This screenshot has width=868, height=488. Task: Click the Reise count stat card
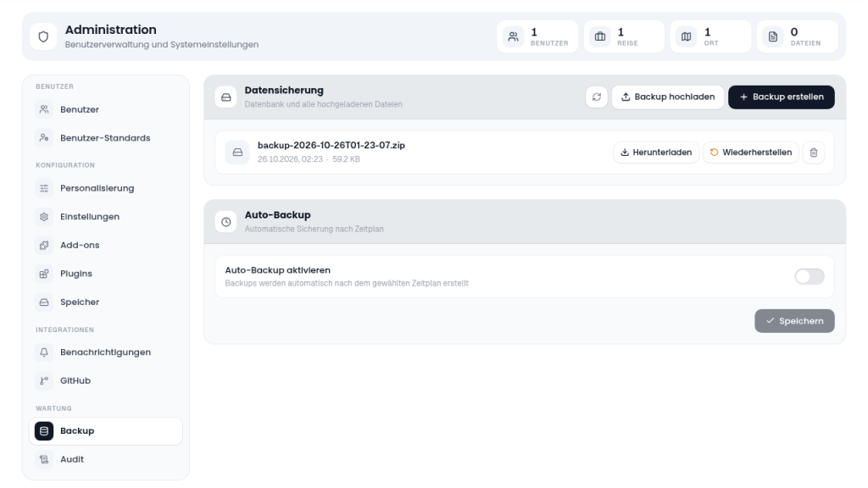[624, 36]
